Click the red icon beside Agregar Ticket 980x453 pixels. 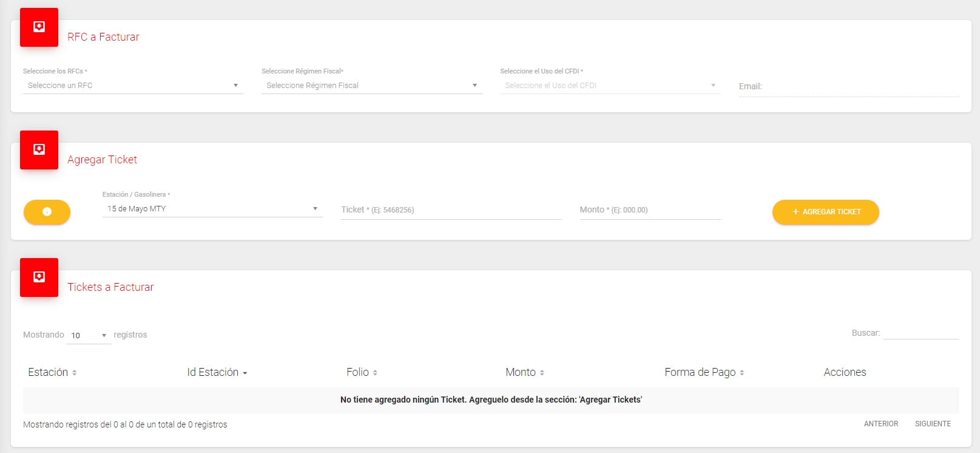(x=39, y=150)
